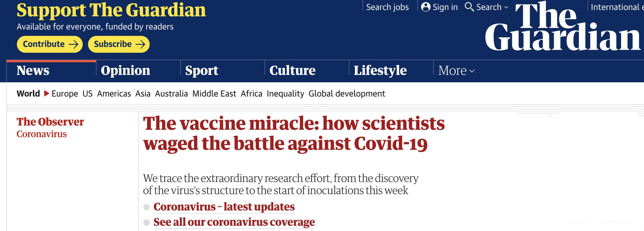
Task: Visit the Lifestyle section
Action: click(380, 70)
